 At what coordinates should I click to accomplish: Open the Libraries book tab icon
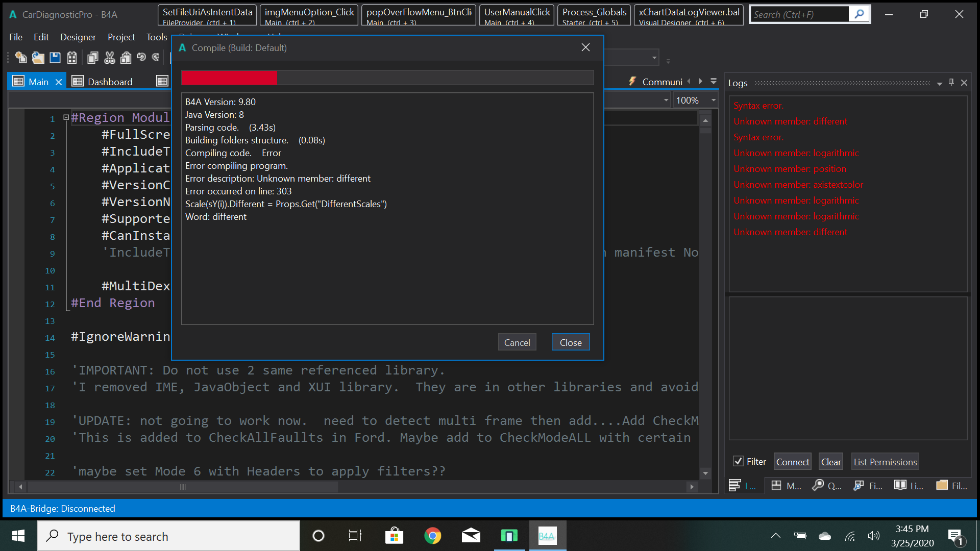coord(900,485)
